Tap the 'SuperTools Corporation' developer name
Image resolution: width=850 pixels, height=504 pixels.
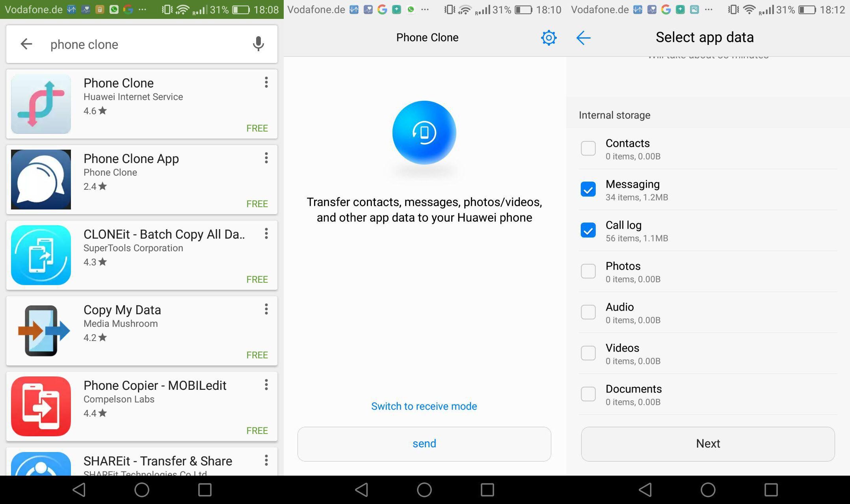[133, 248]
